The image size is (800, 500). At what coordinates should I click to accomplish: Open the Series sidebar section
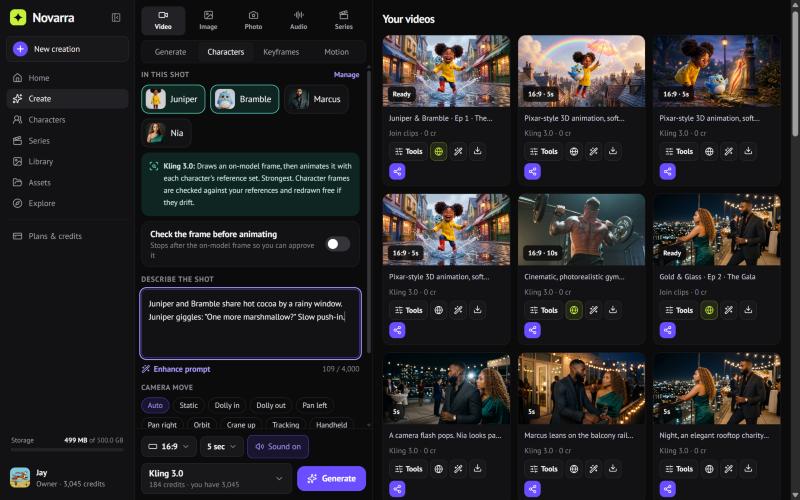(x=67, y=140)
